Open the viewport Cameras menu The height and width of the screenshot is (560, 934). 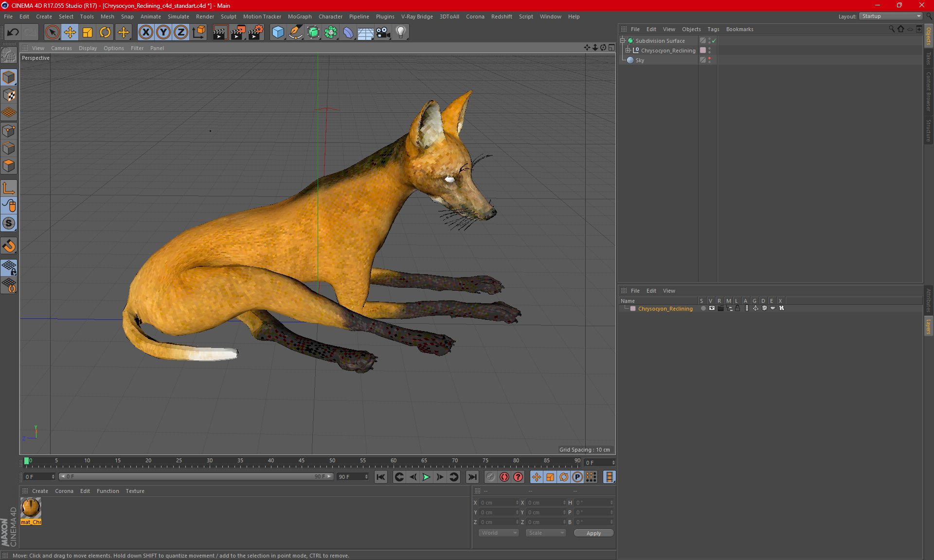(x=61, y=48)
